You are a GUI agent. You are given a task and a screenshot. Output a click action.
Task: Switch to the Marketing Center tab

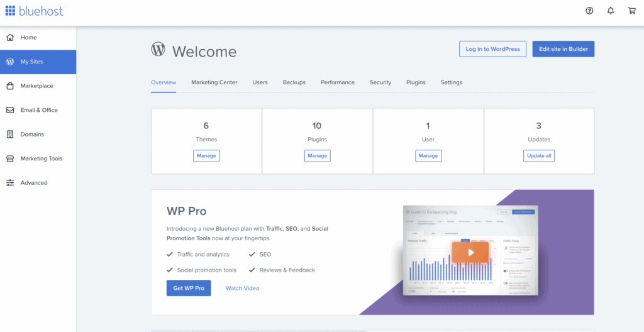tap(214, 82)
